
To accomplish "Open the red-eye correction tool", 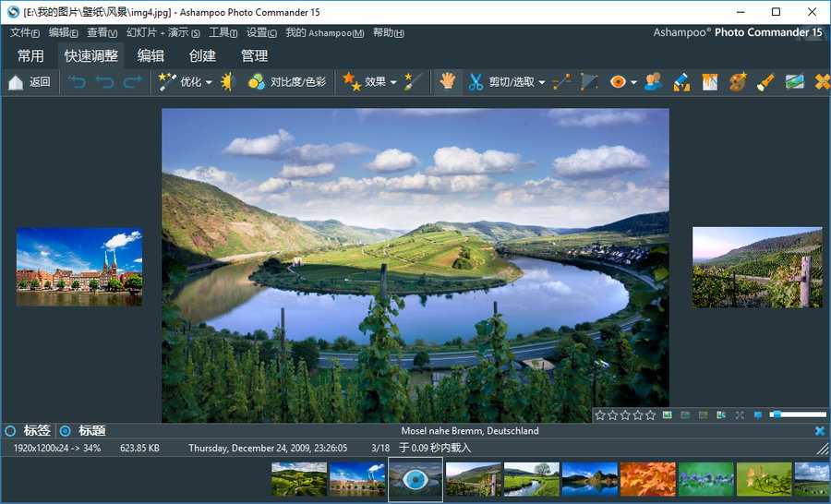I will (617, 82).
